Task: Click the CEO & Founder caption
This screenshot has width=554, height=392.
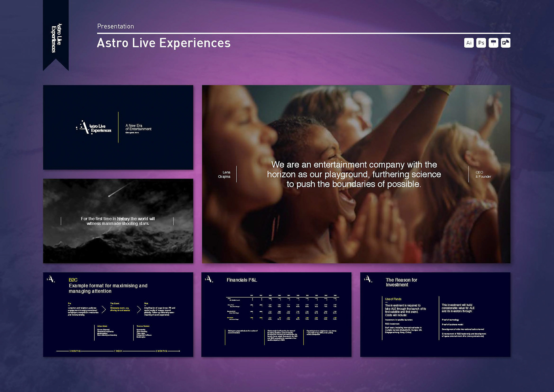Action: pyautogui.click(x=483, y=174)
